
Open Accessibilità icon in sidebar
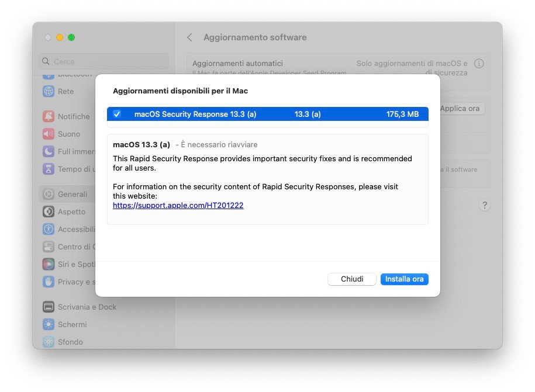(49, 229)
